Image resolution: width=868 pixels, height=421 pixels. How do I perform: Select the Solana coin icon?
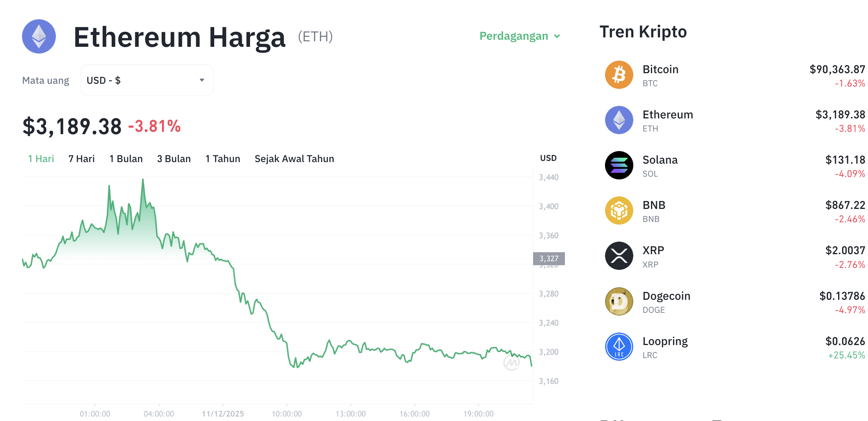click(619, 165)
